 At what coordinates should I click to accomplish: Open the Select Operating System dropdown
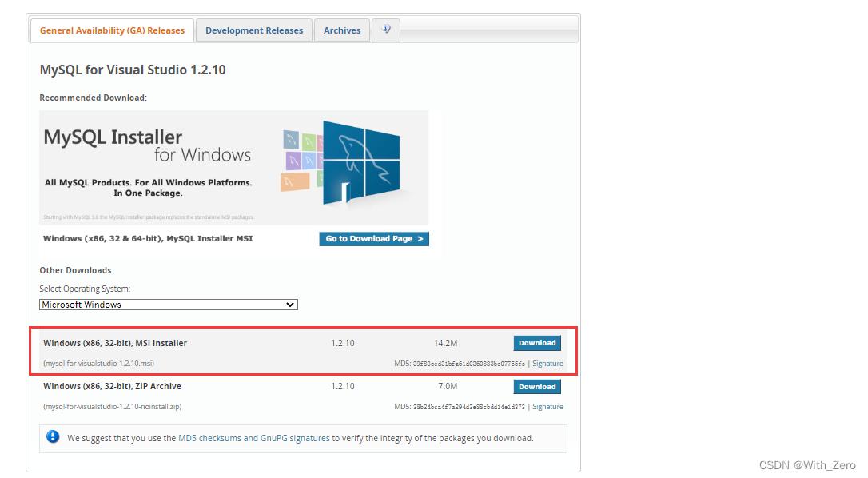coord(169,305)
